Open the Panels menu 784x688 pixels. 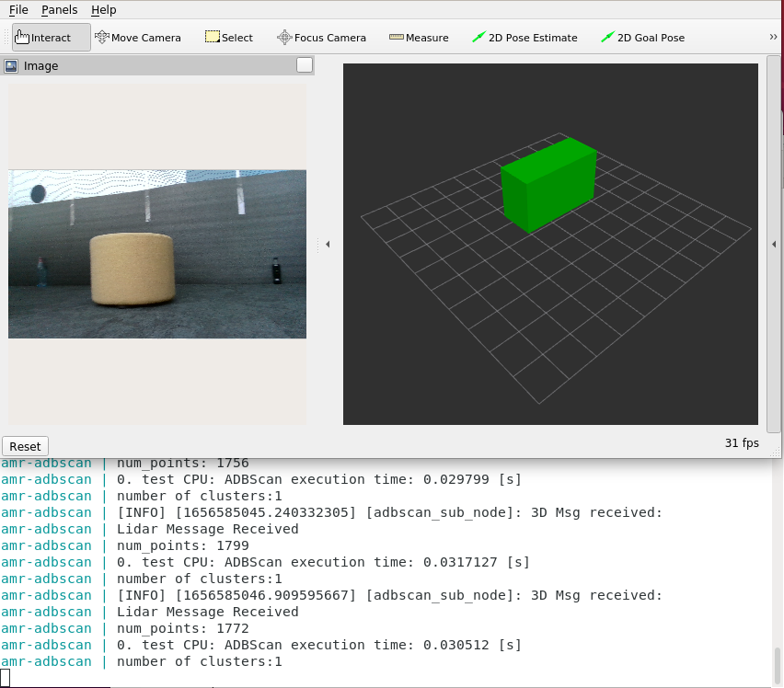(60, 9)
